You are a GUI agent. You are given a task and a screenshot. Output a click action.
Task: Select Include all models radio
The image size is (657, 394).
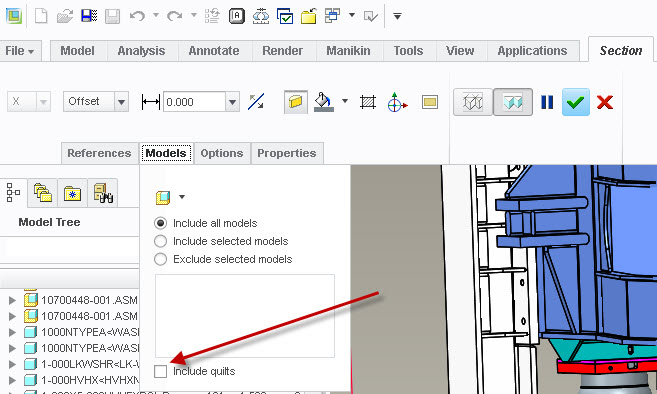(160, 223)
